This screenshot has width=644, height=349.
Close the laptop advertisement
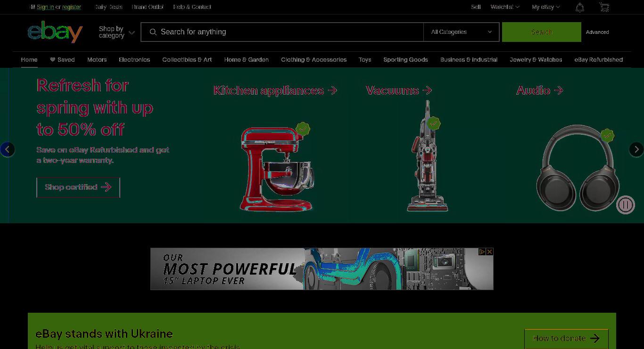(490, 252)
